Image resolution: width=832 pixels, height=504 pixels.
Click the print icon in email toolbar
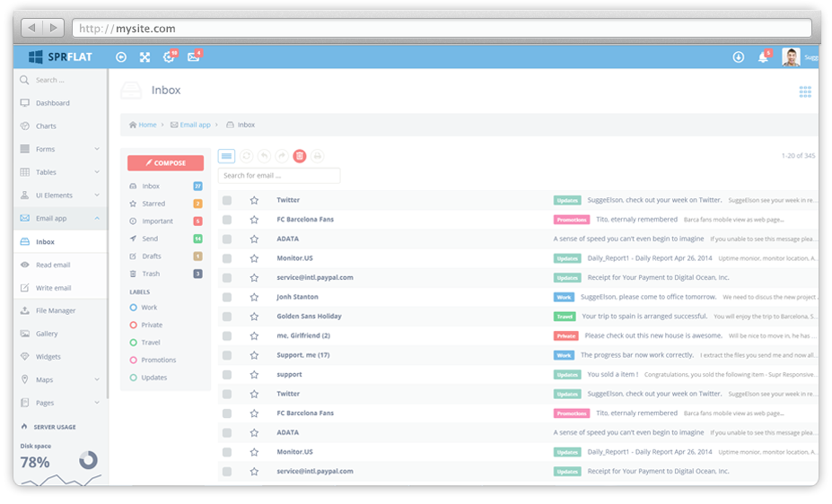point(317,156)
